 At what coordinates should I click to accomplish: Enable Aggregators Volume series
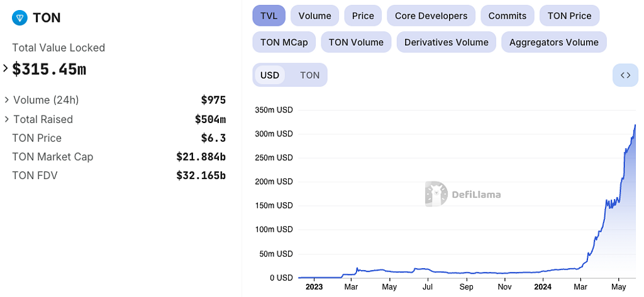click(553, 42)
